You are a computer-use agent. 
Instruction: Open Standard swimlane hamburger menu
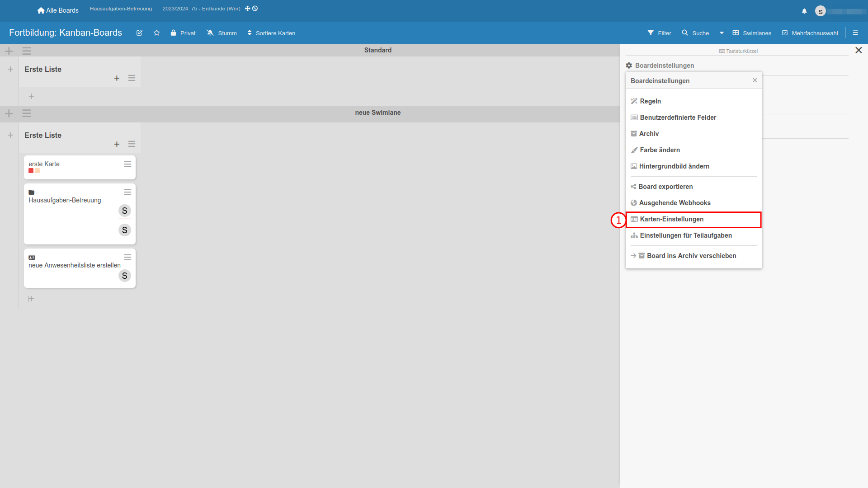27,51
